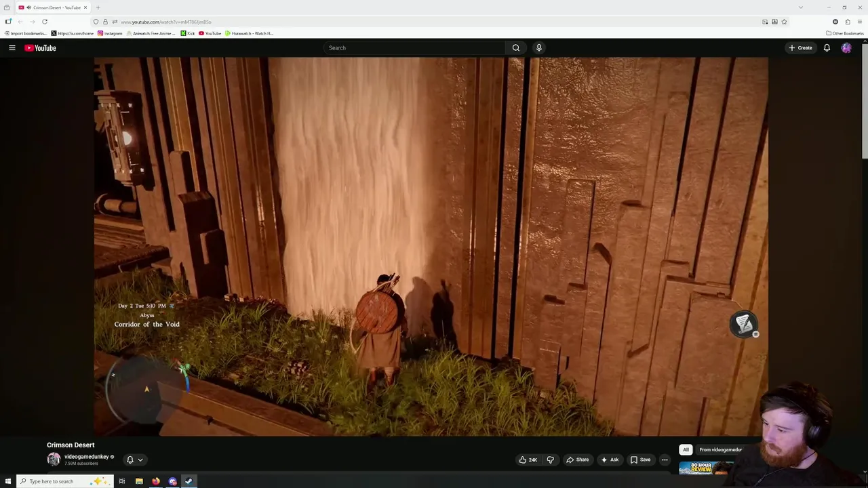Open File Explorer from taskbar
This screenshot has width=868, height=488.
(x=139, y=481)
